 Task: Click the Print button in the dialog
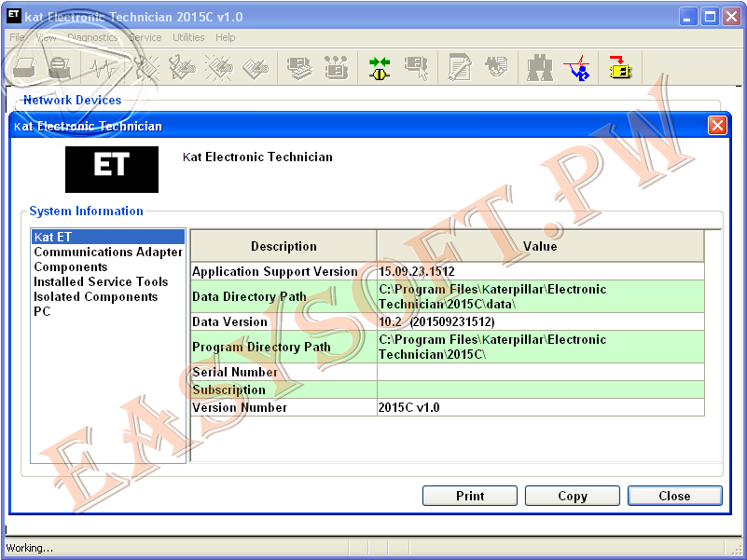pos(470,496)
